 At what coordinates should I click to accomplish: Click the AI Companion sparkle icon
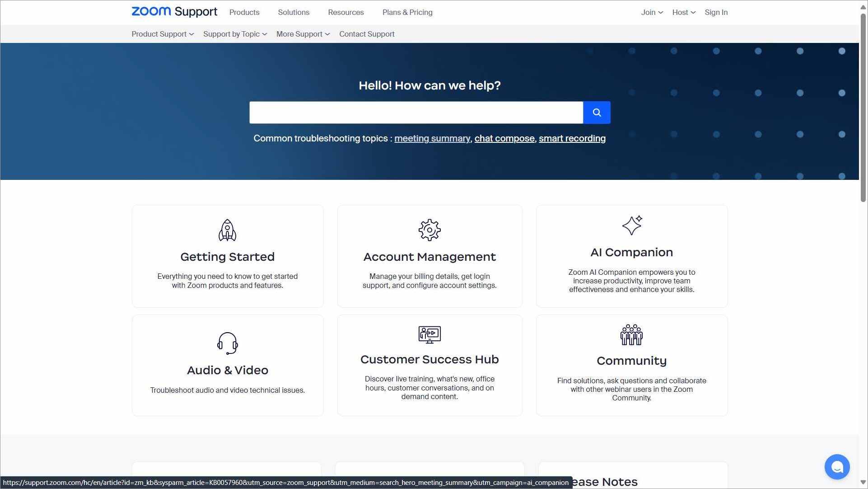tap(632, 225)
